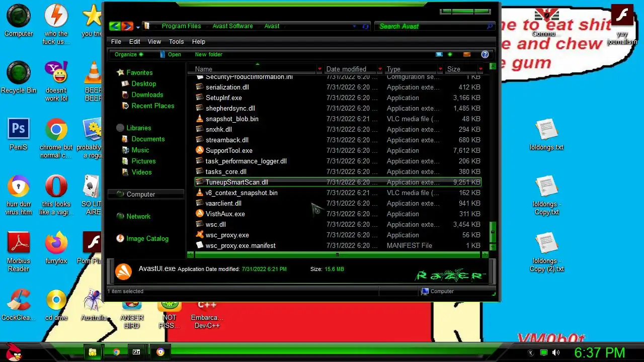Screen dimensions: 644x362
Task: Open the Size column filter dropdown
Action: [480, 69]
